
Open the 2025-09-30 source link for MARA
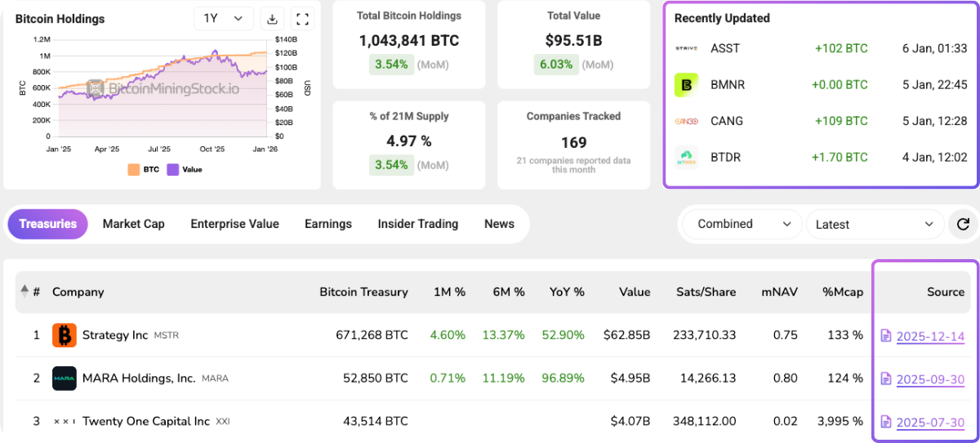(x=929, y=379)
